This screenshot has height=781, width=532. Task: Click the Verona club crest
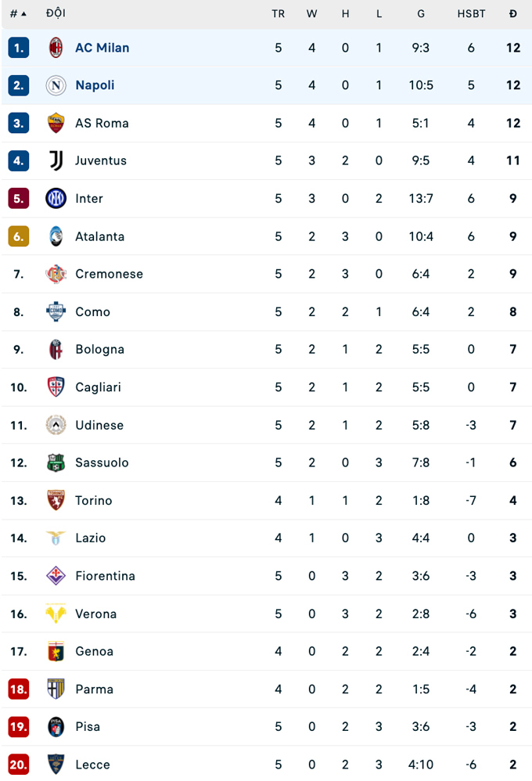pos(56,614)
